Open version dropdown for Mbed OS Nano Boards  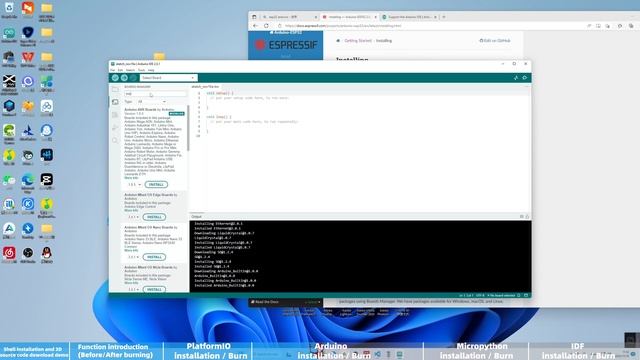(133, 257)
